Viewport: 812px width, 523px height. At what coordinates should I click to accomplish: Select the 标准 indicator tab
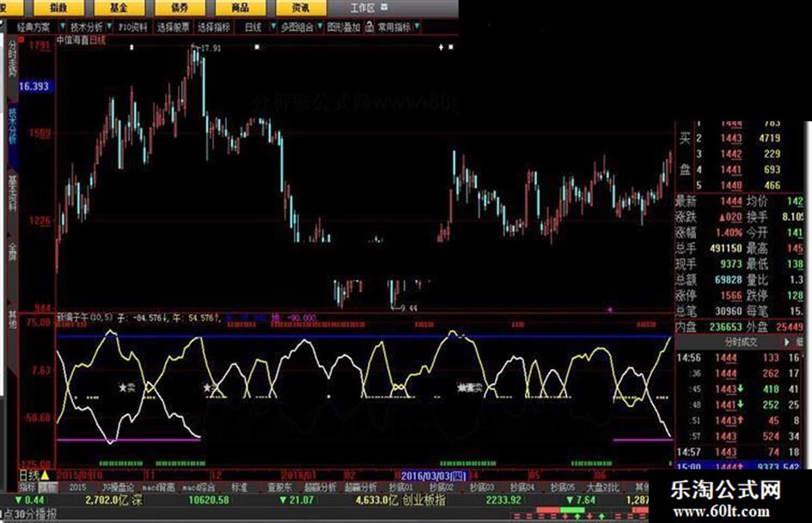pyautogui.click(x=239, y=487)
